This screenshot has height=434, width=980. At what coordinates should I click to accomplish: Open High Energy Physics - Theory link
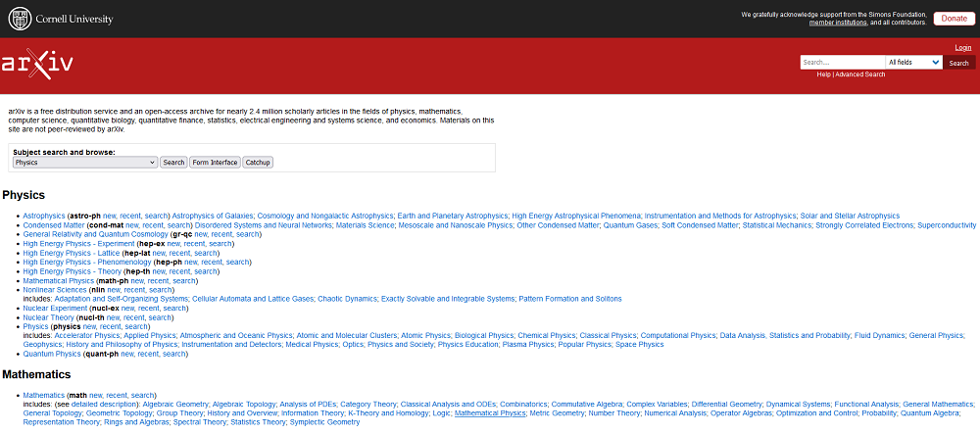(72, 271)
